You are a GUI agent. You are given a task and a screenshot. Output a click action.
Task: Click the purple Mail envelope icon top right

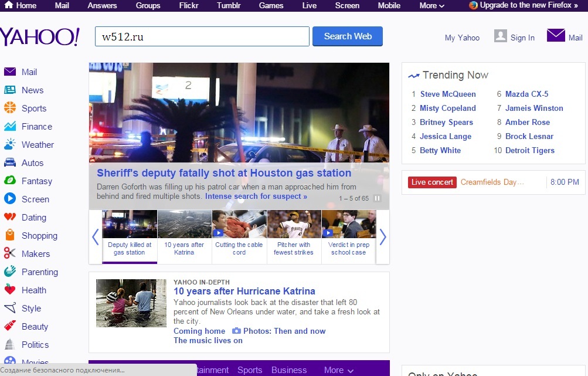coord(556,35)
